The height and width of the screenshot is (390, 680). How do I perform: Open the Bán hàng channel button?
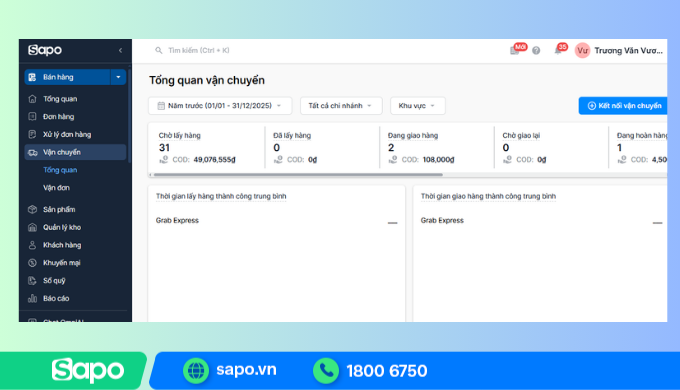click(67, 77)
